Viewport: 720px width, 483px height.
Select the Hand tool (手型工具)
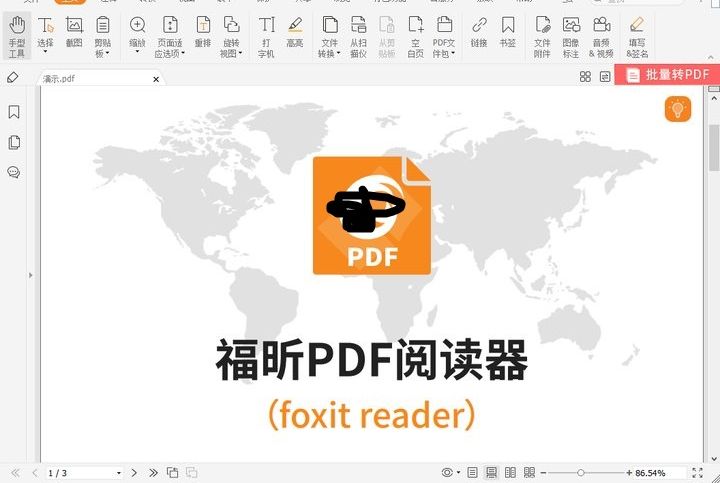pyautogui.click(x=17, y=36)
